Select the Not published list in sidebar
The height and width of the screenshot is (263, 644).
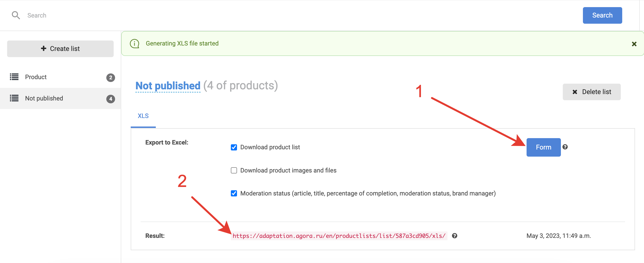tap(60, 98)
